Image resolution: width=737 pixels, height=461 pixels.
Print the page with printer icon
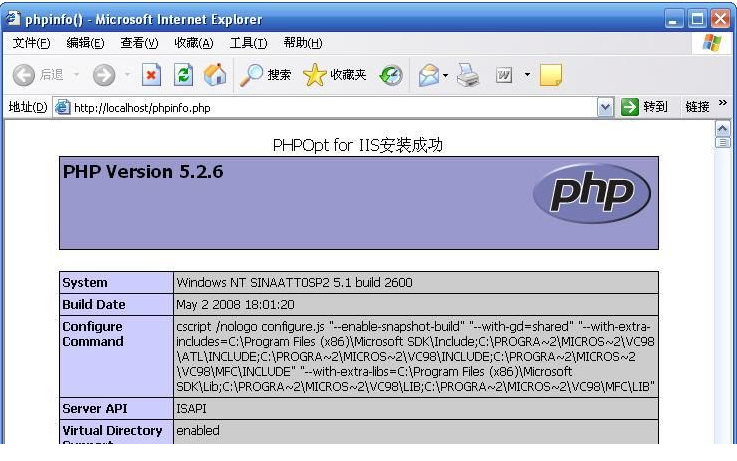point(468,75)
